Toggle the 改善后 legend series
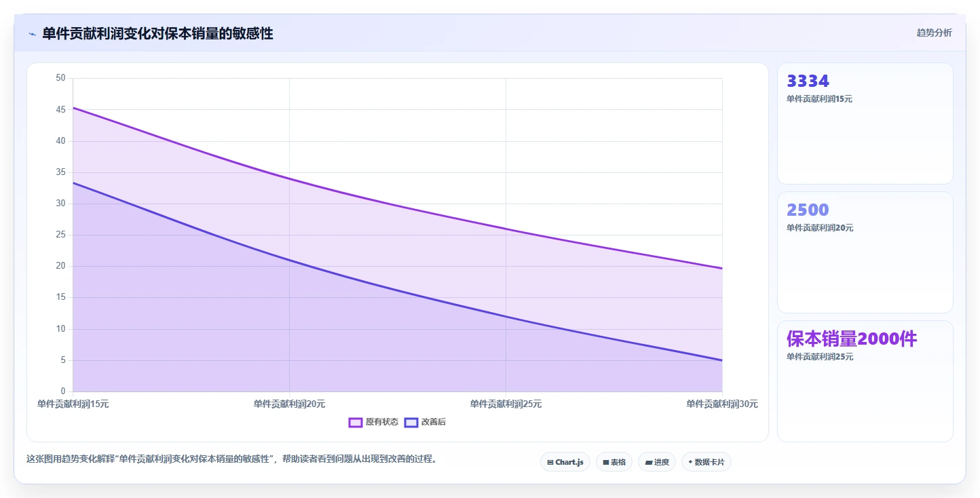Image resolution: width=980 pixels, height=498 pixels. pyautogui.click(x=425, y=422)
